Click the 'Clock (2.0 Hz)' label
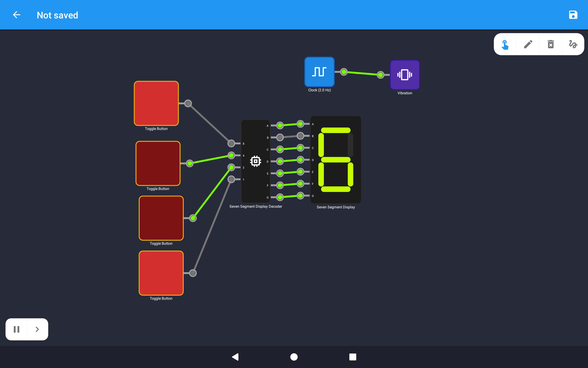 [x=319, y=90]
